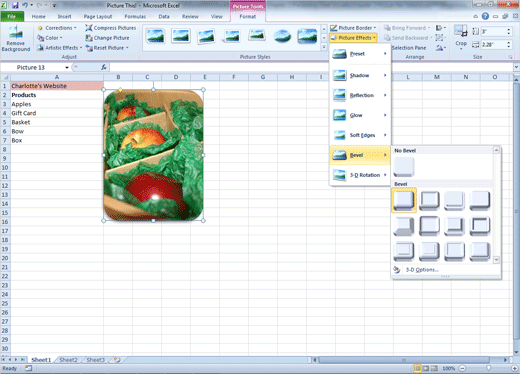Switch to the Sheet2 worksheet tab

68,360
